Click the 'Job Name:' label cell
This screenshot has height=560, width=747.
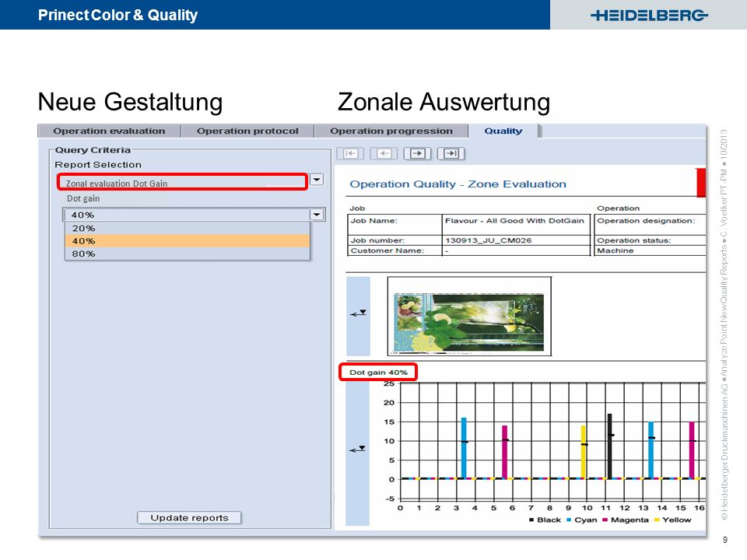(395, 225)
